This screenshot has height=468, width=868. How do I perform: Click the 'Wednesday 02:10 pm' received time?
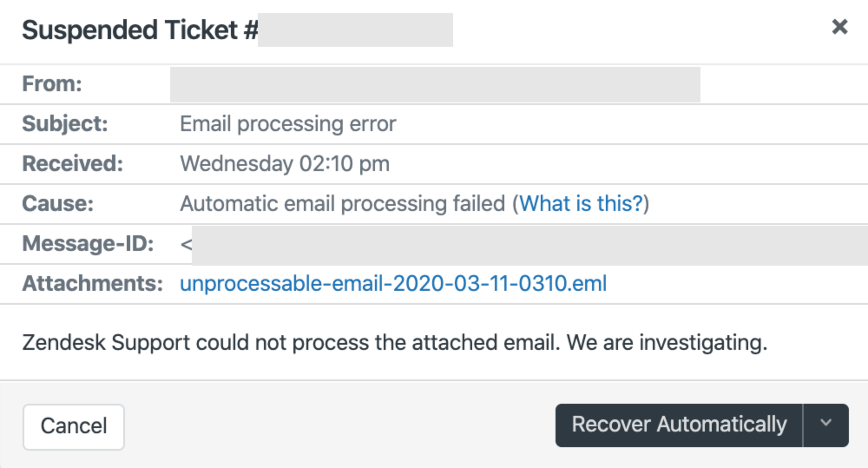point(285,164)
